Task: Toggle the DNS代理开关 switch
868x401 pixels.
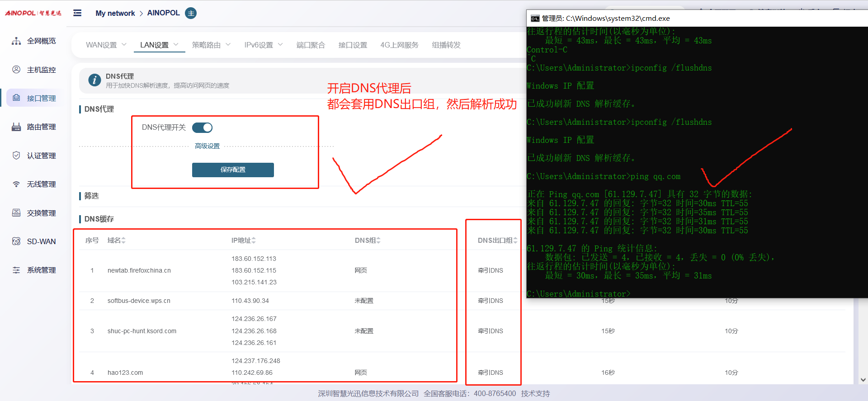Action: point(202,127)
